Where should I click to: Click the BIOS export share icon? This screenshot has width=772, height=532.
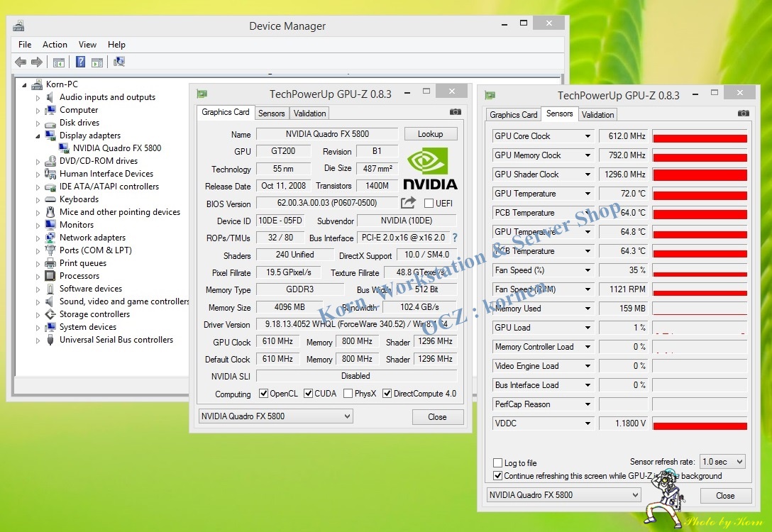408,203
